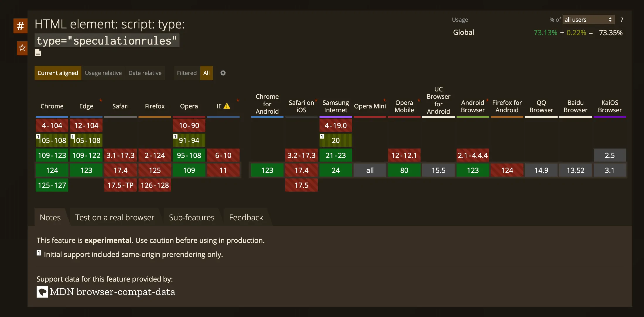Switch to the 'Sub-features' tab
Image resolution: width=644 pixels, height=317 pixels.
click(192, 217)
